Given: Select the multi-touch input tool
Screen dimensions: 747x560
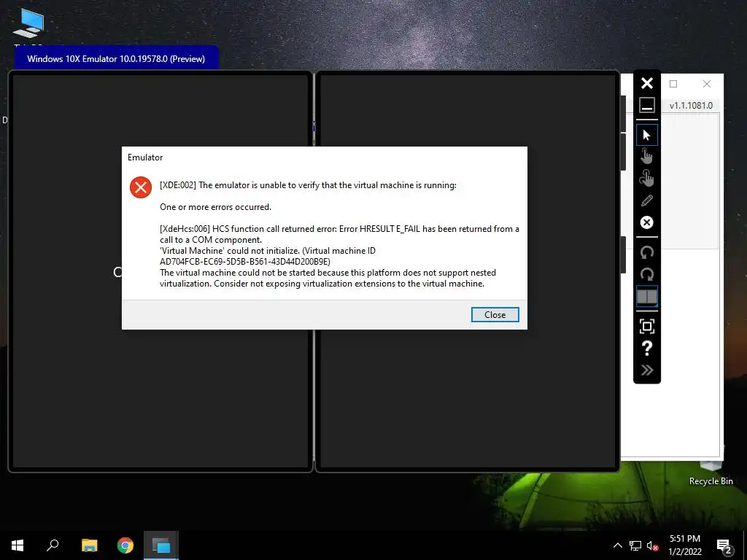Looking at the screenshot, I should 646,178.
